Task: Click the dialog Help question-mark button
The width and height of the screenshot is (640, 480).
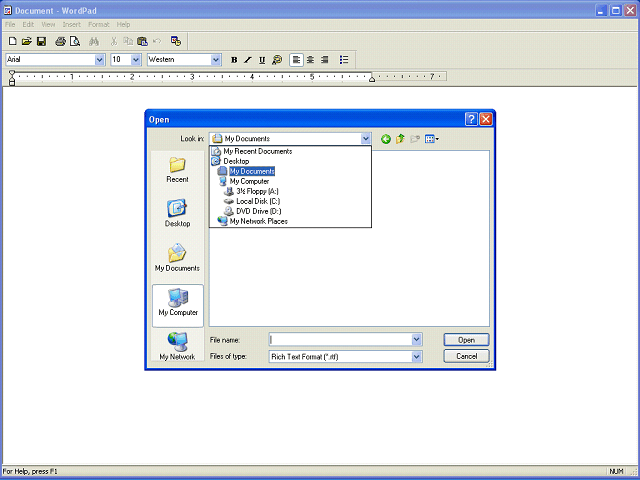Action: tap(471, 119)
